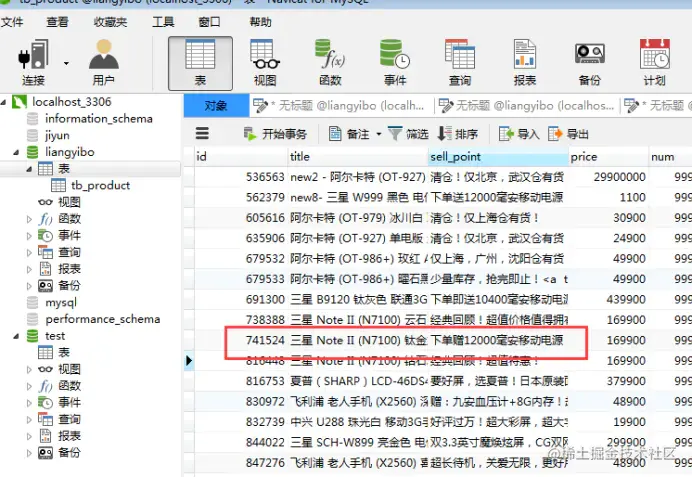This screenshot has height=477, width=692.
Task: Open the 函数 function toolbar icon
Action: 330,63
